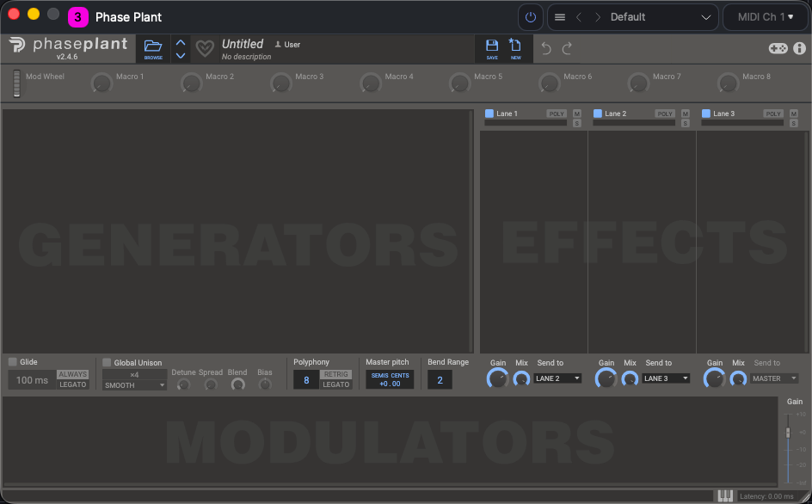812x504 pixels.
Task: Click the Lane 2 Mix knob
Action: coord(629,379)
